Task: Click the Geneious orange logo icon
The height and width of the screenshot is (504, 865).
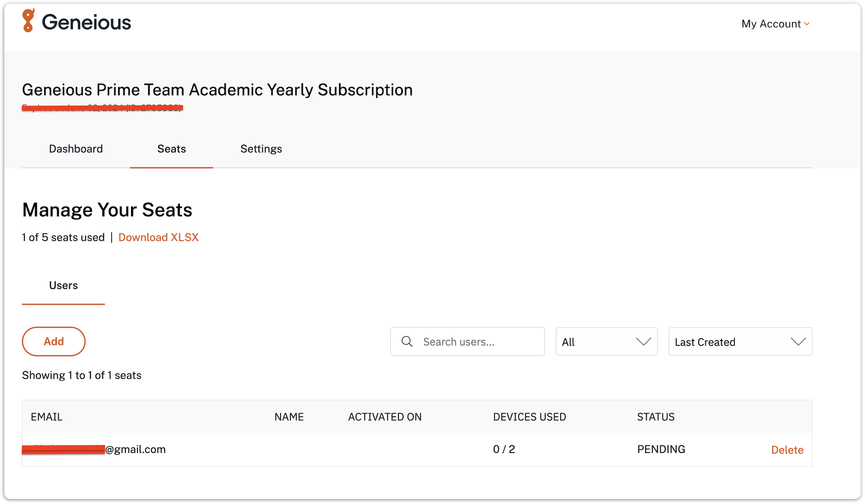Action: (x=28, y=20)
